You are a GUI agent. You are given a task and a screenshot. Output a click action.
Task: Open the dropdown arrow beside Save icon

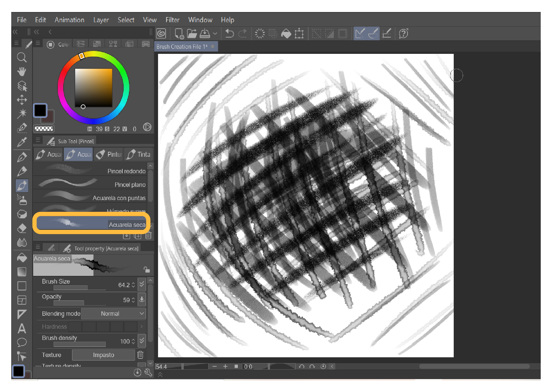point(215,33)
